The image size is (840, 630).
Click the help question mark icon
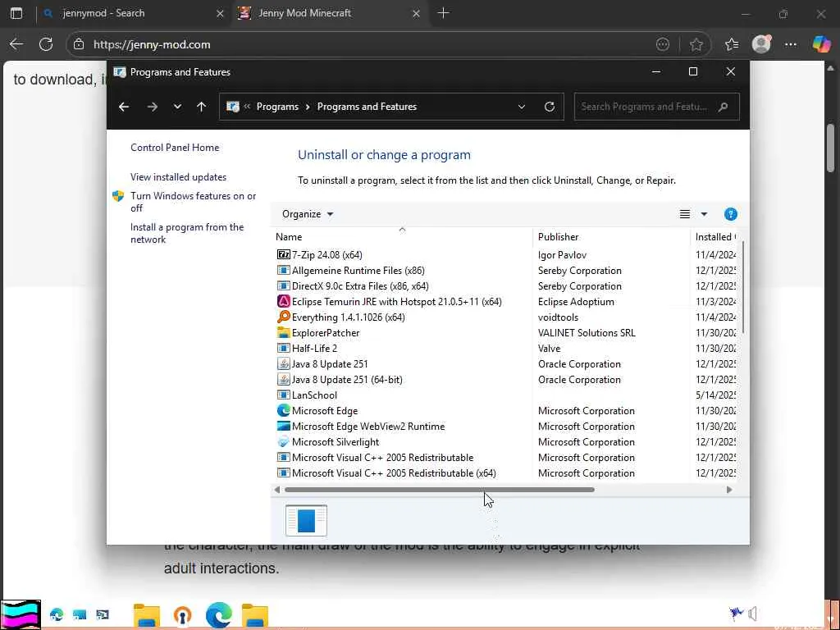[730, 214]
